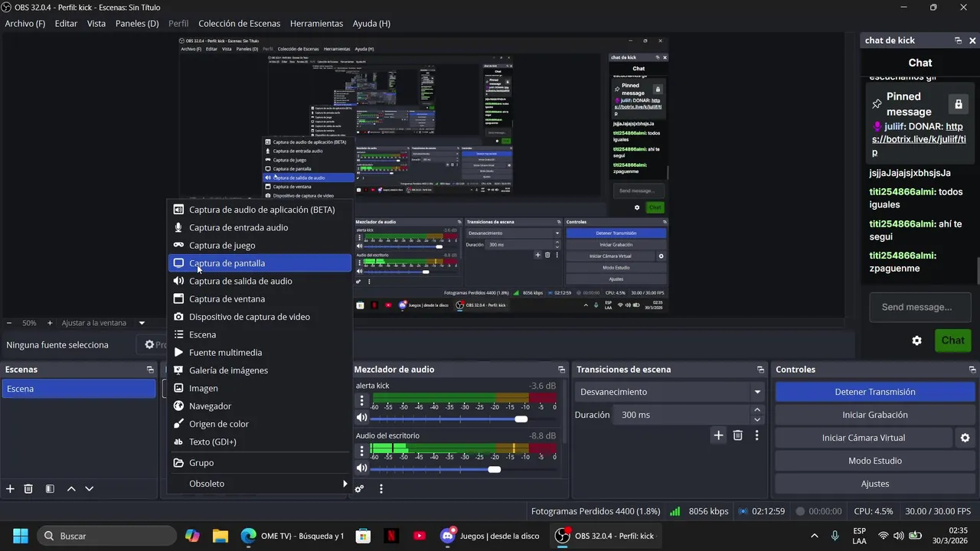Image resolution: width=980 pixels, height=551 pixels.
Task: Open Audio del escritorio channel options dots
Action: [x=362, y=451]
